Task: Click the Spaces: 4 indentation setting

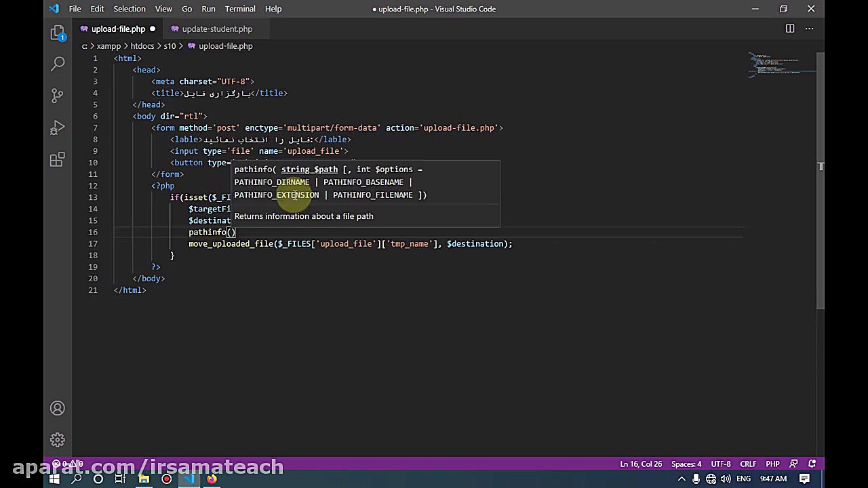Action: coord(686,464)
